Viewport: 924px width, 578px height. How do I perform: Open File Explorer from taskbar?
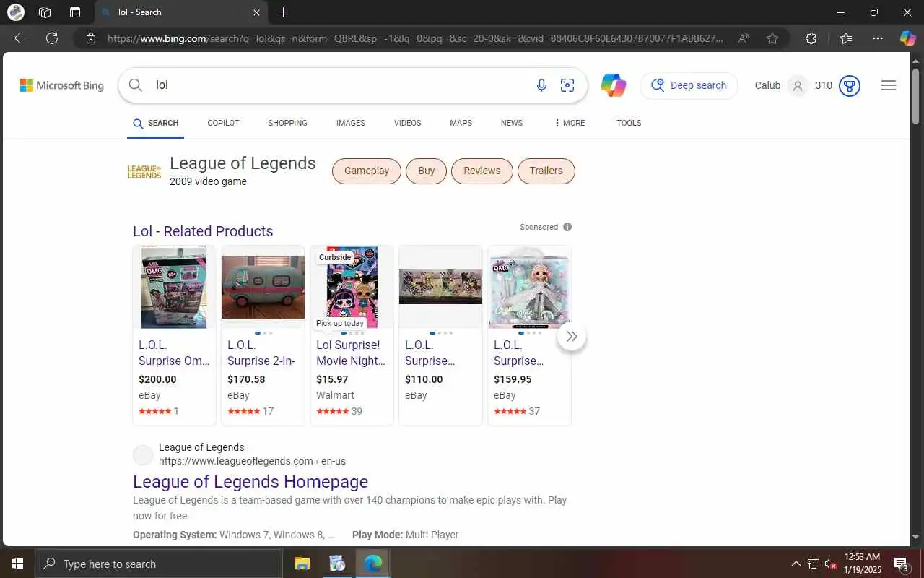pyautogui.click(x=302, y=564)
